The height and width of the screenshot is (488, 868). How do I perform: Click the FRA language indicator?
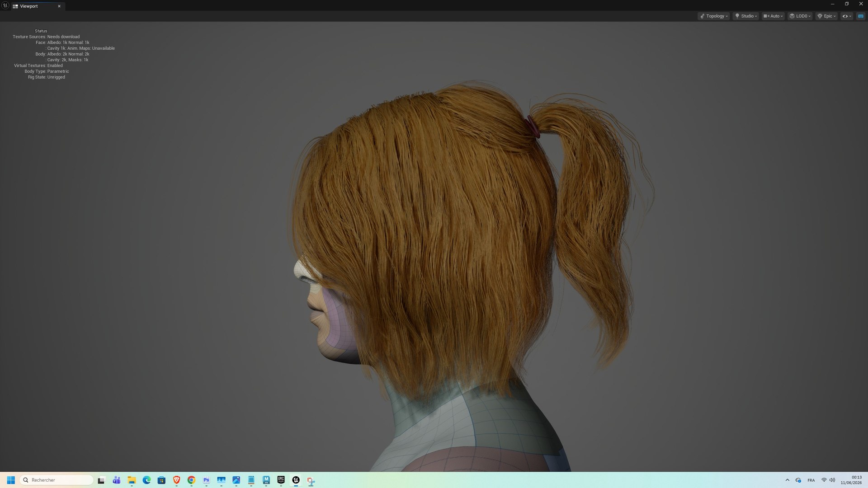tap(811, 480)
